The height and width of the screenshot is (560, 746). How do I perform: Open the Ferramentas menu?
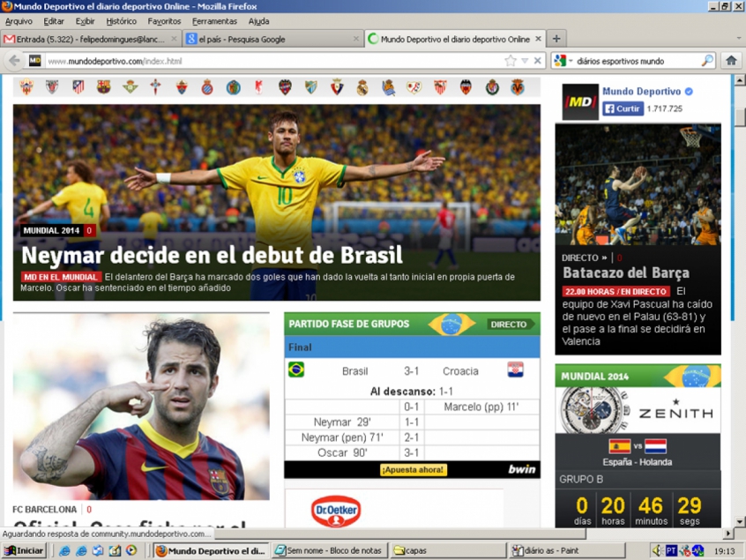pyautogui.click(x=214, y=21)
